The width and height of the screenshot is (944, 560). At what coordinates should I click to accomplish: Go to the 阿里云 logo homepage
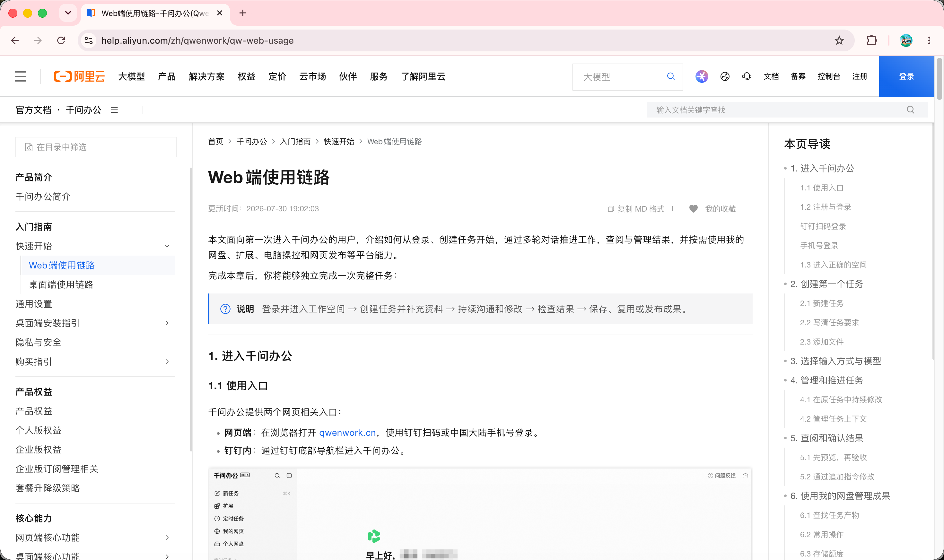click(79, 77)
